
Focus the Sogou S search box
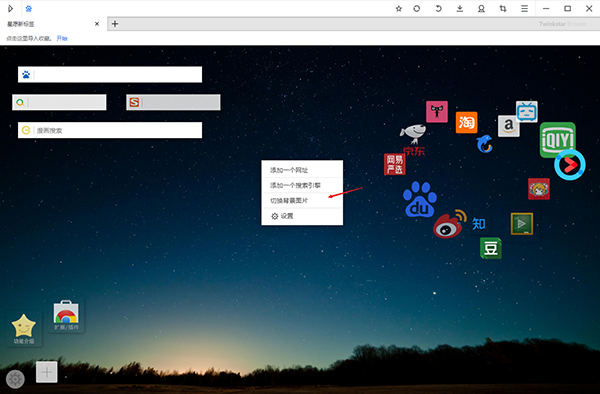pos(173,103)
